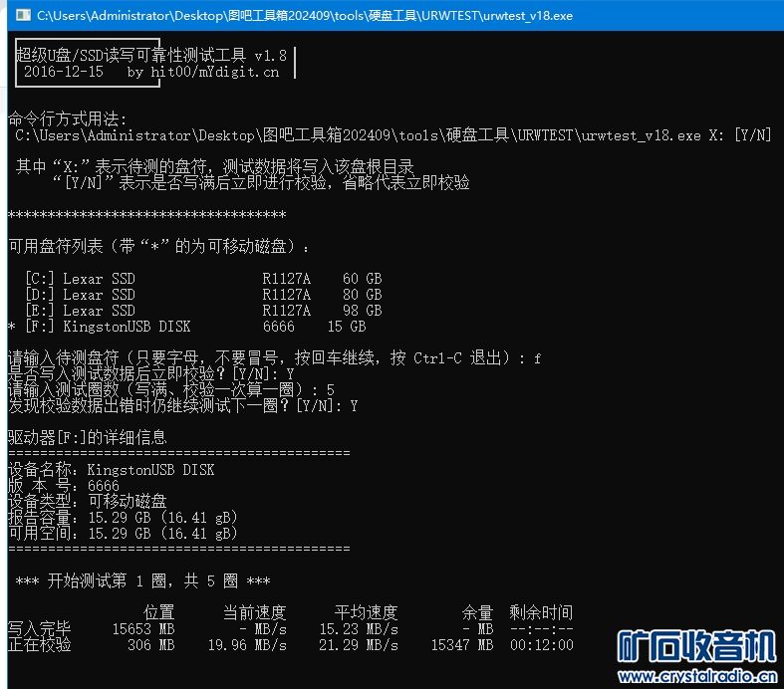The height and width of the screenshot is (689, 784).
Task: Click the '报告容量: 15.29 GB' line
Action: click(123, 518)
